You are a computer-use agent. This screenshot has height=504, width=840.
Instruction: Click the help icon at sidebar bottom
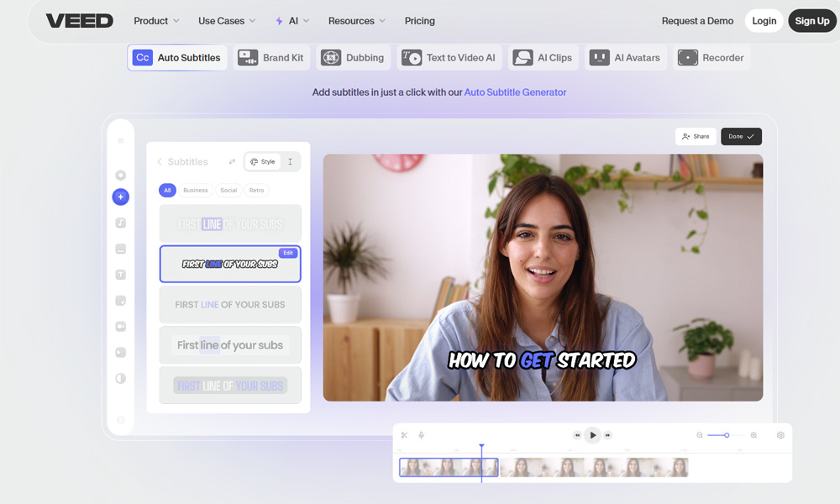click(120, 420)
